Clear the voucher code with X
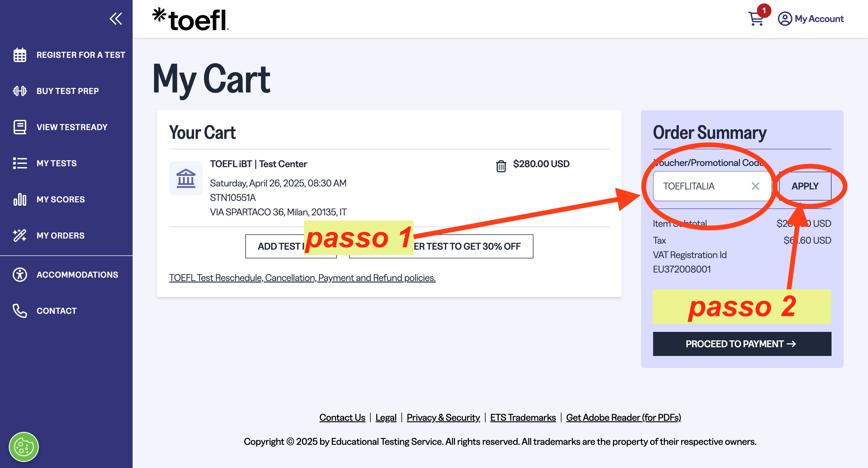Image resolution: width=868 pixels, height=468 pixels. 755,186
